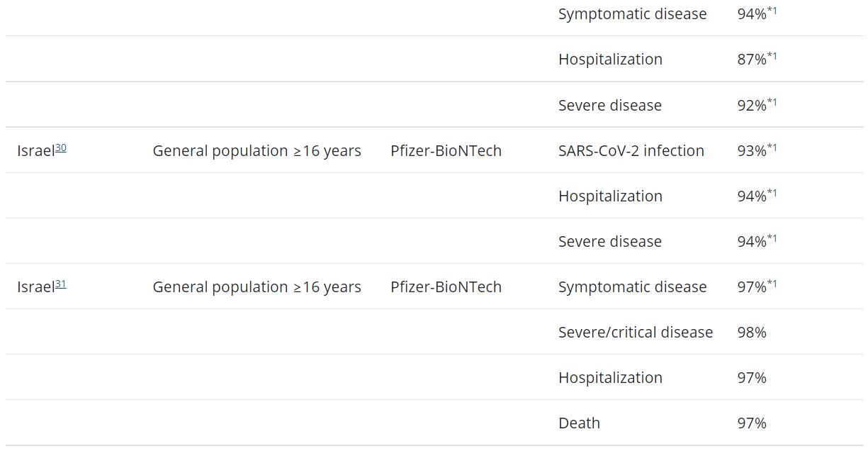
Task: Click the Death outcome cell
Action: click(x=579, y=423)
